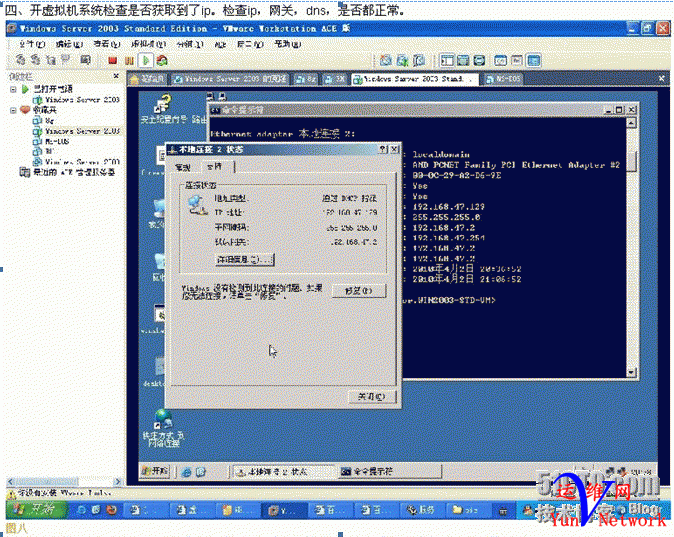Image resolution: width=674 pixels, height=537 pixels.
Task: Click the command prompt guest taskbar button
Action: 389,472
